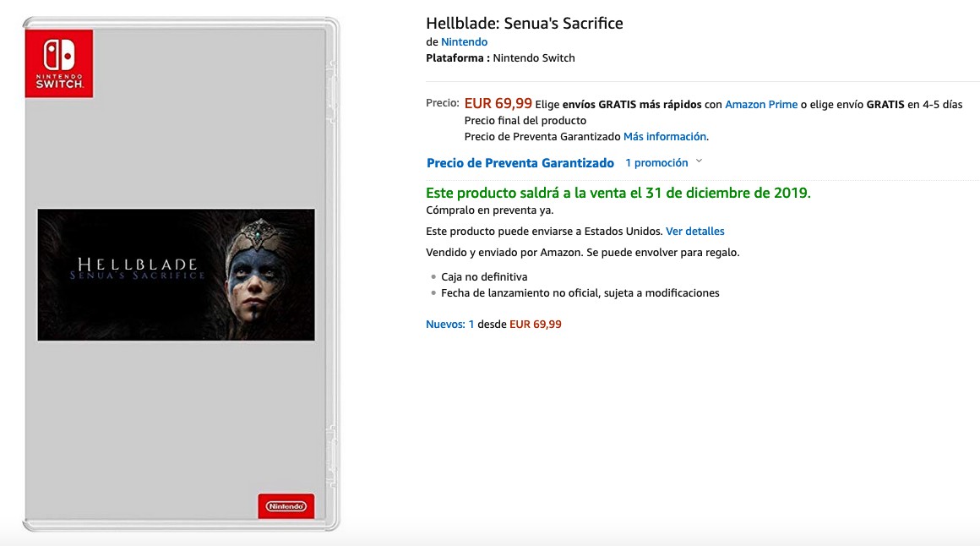Open the Nintendo brand link
Screen dimensions: 980x546
tap(465, 42)
